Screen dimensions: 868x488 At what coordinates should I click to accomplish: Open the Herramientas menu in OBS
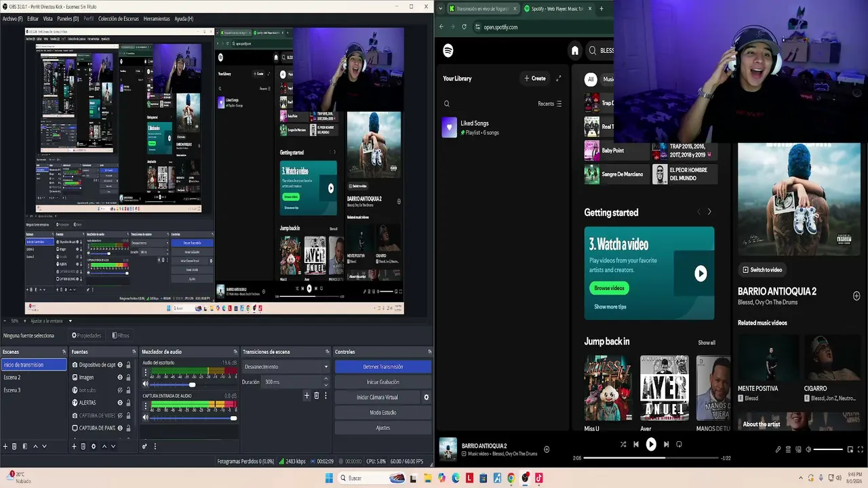(157, 19)
